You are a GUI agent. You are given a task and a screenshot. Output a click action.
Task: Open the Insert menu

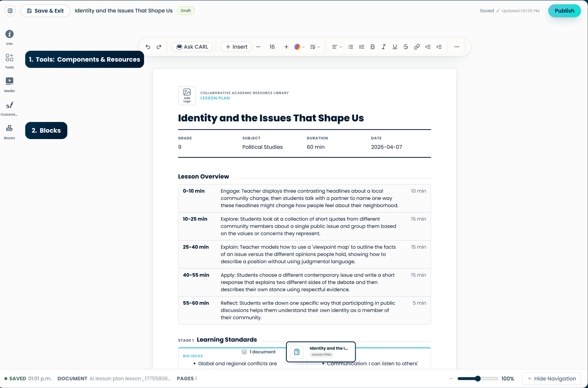pyautogui.click(x=236, y=47)
